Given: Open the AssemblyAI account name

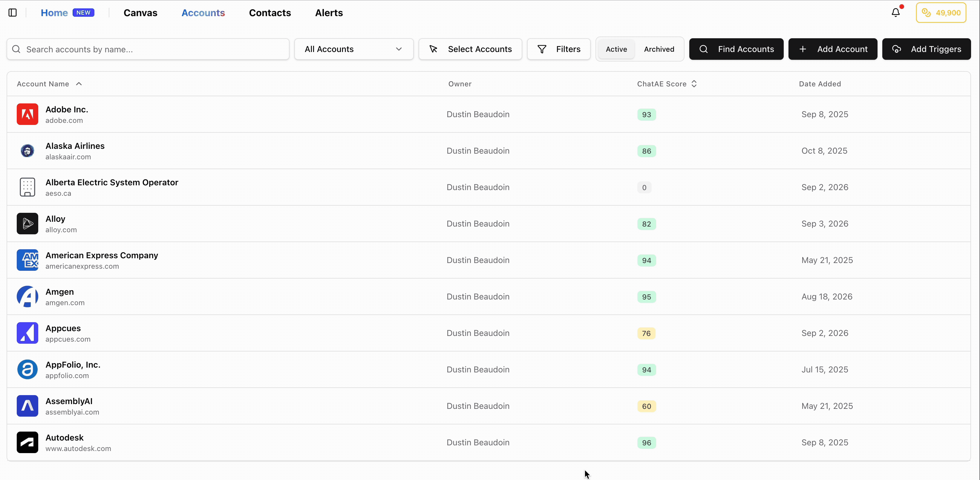Looking at the screenshot, I should coord(69,401).
